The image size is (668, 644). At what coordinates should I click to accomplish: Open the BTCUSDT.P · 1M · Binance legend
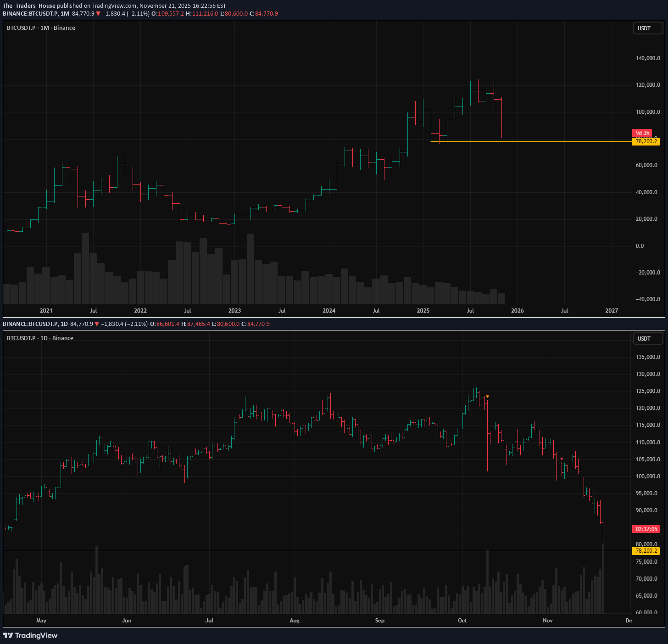click(41, 28)
